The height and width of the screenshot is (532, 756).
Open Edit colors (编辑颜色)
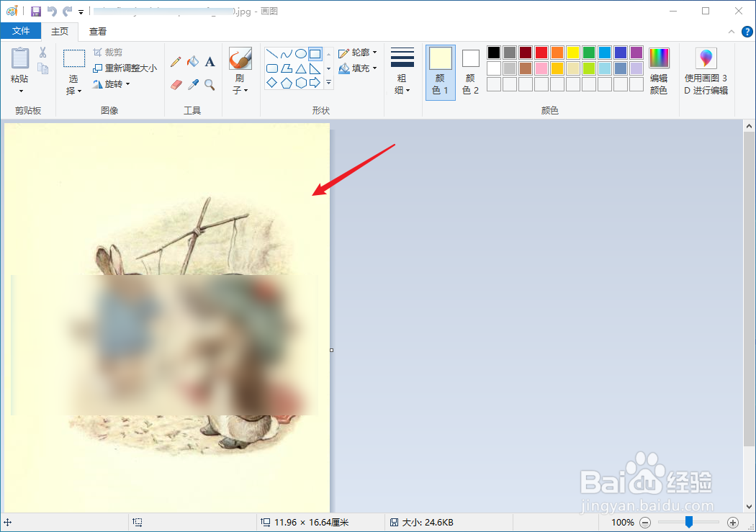[659, 71]
